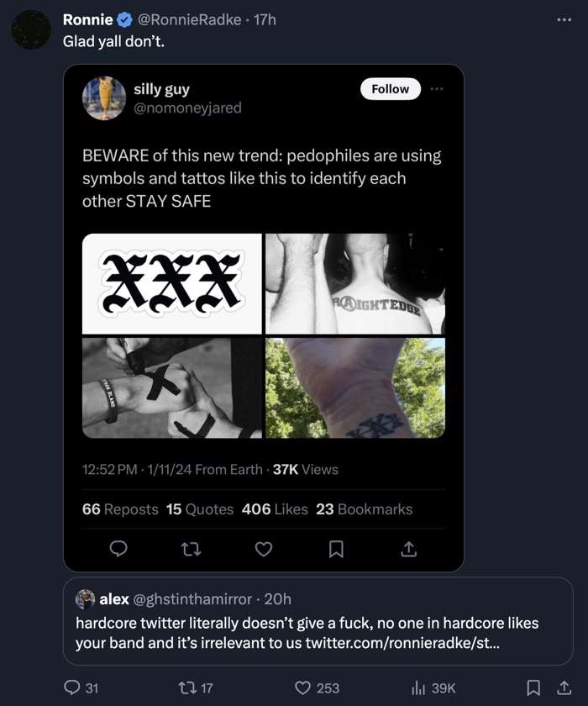Follow silly guy account

(x=390, y=89)
